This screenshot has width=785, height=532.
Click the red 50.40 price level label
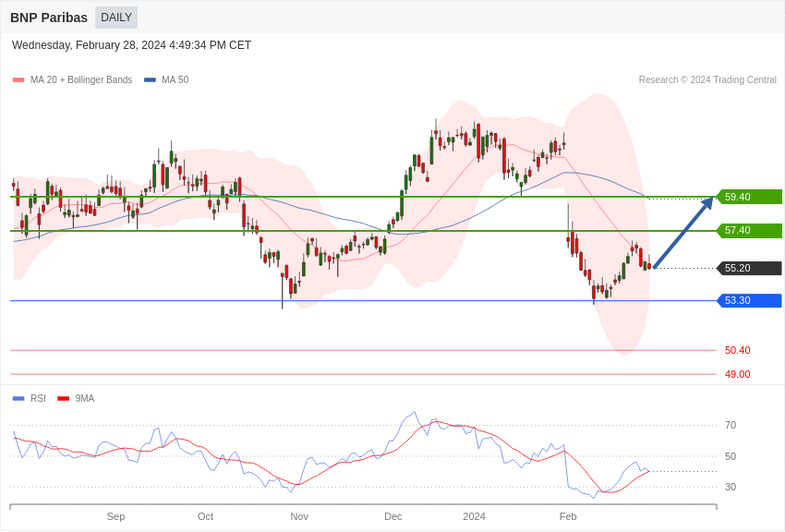(x=737, y=350)
